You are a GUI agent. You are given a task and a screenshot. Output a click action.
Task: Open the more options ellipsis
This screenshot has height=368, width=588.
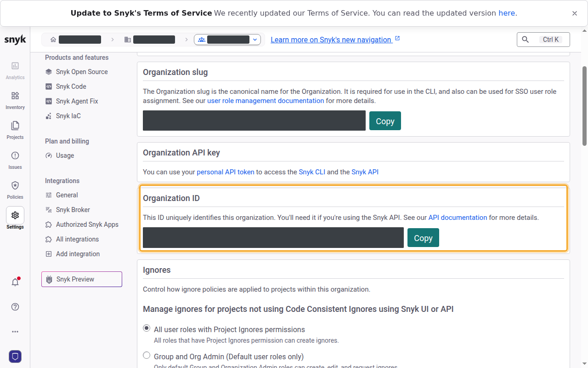point(15,332)
